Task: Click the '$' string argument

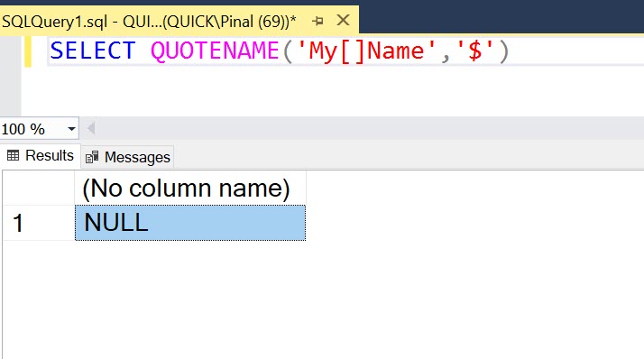Action: click(x=474, y=51)
